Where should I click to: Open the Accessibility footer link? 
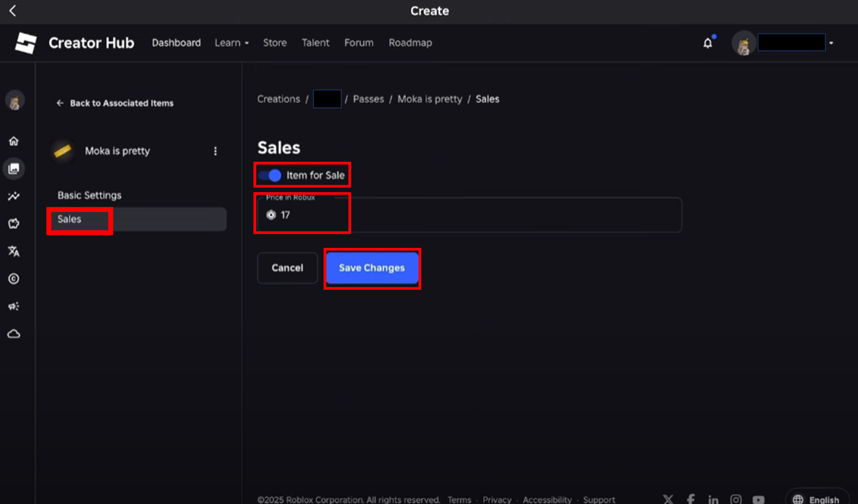click(547, 500)
